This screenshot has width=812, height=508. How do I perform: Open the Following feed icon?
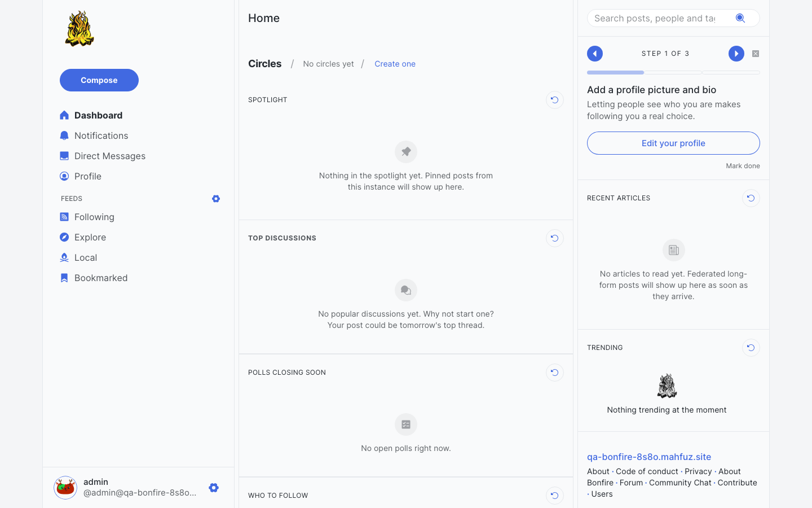pyautogui.click(x=64, y=217)
